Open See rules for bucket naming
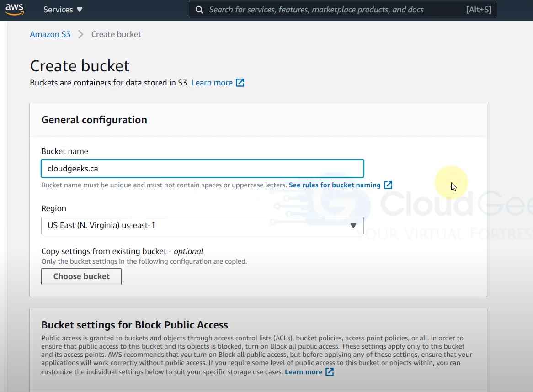This screenshot has height=392, width=533. [335, 185]
